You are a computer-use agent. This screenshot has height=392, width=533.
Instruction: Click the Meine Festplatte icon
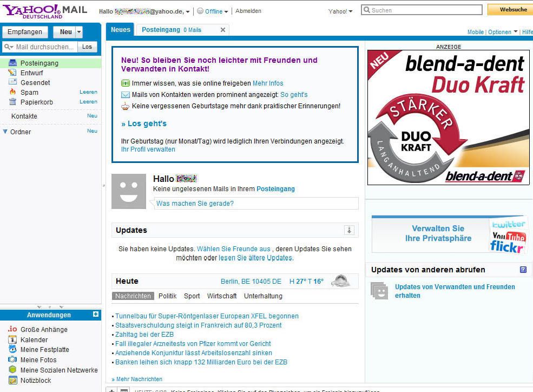pos(12,350)
